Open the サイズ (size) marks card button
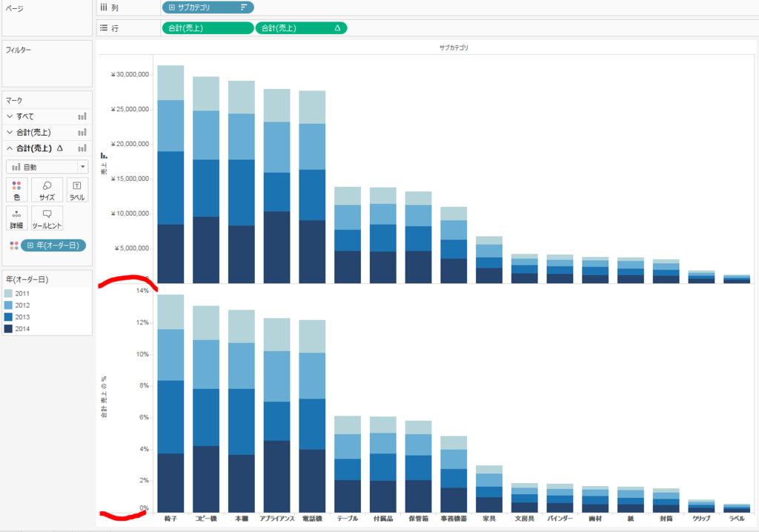 47,190
